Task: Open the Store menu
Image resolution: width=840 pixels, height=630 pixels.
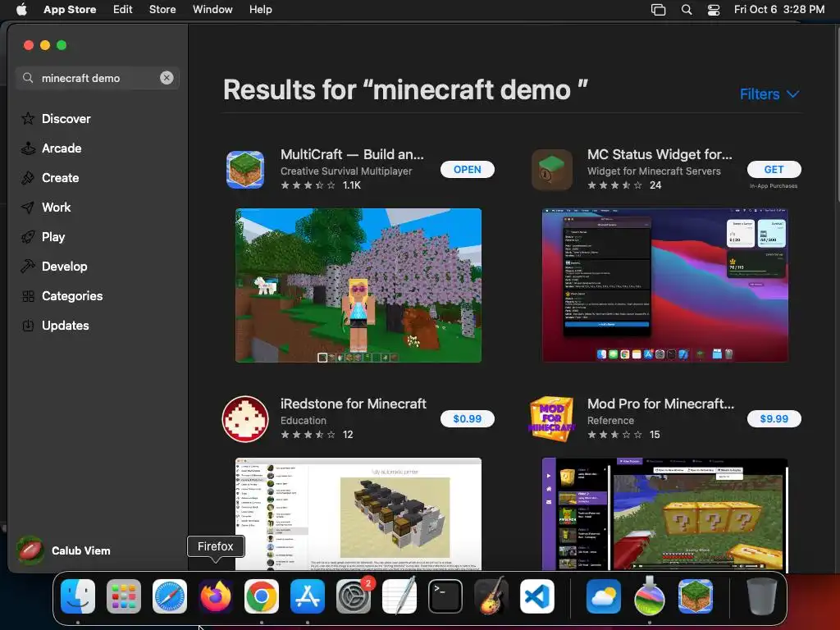Action: [162, 10]
